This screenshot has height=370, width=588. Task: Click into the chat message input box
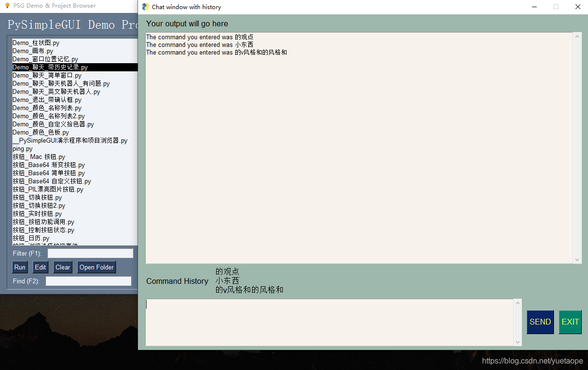(330, 322)
